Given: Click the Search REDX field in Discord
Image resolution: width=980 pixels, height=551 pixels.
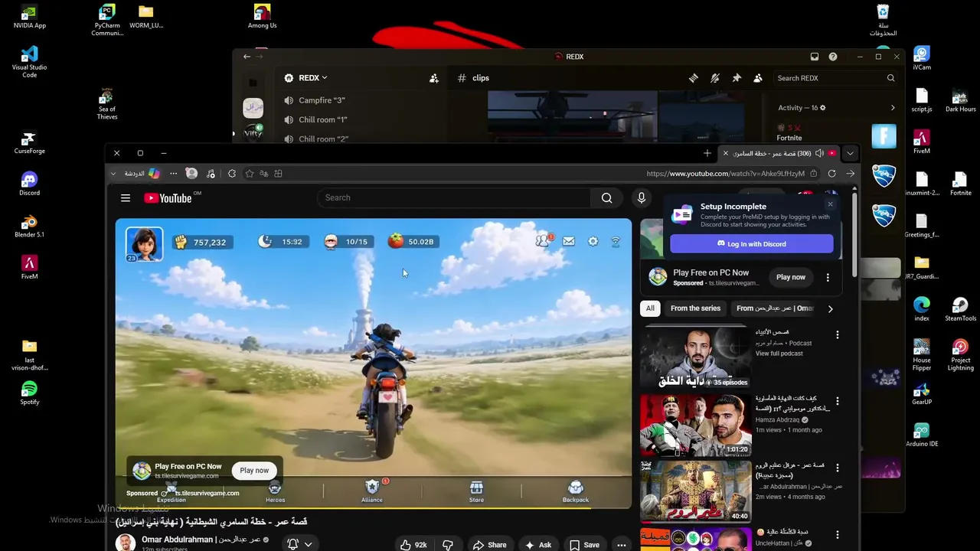Looking at the screenshot, I should pyautogui.click(x=835, y=78).
